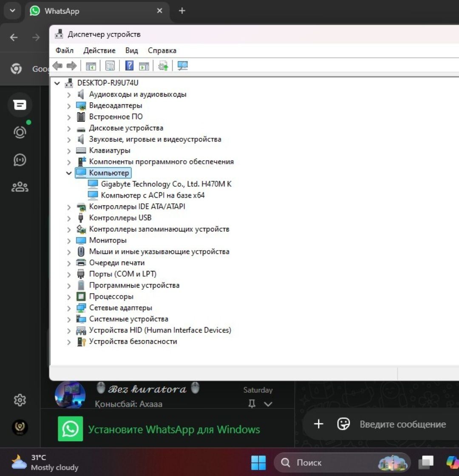Click the Chrome icon beside the address bar
459x476 pixels.
click(16, 68)
